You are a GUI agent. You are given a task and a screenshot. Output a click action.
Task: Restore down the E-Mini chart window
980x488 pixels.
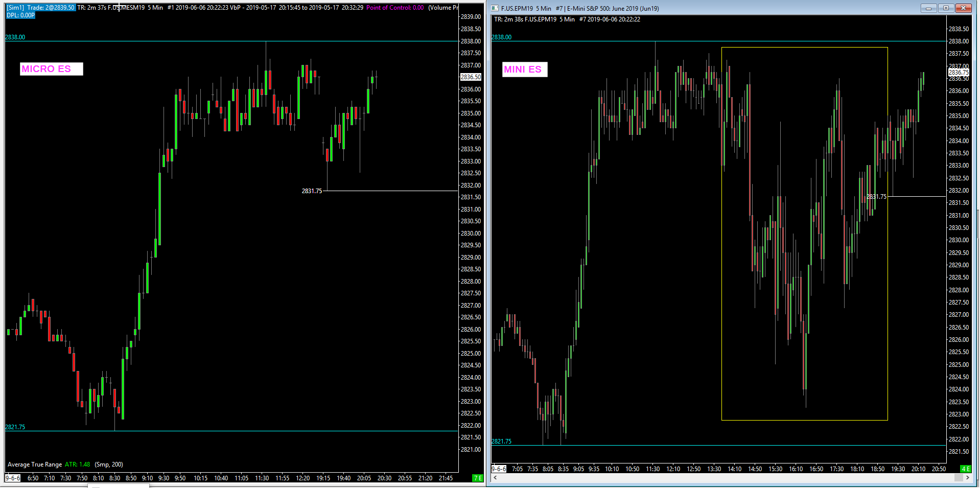pos(946,8)
